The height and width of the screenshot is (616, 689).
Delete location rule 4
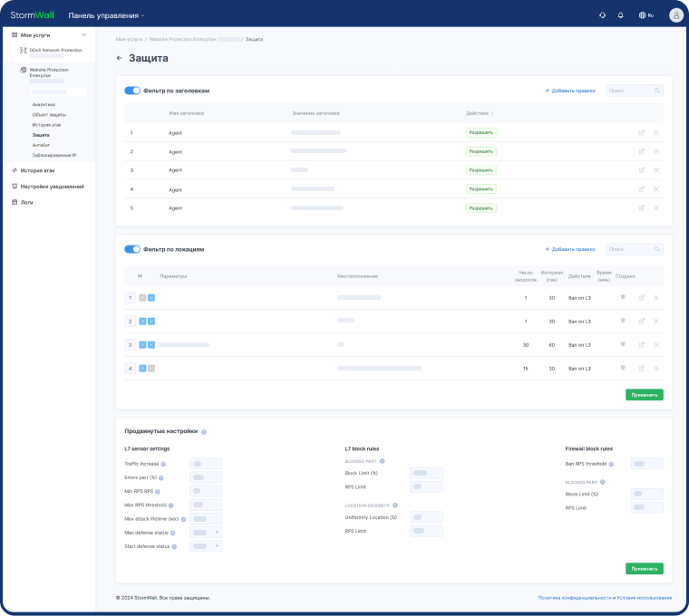click(656, 369)
